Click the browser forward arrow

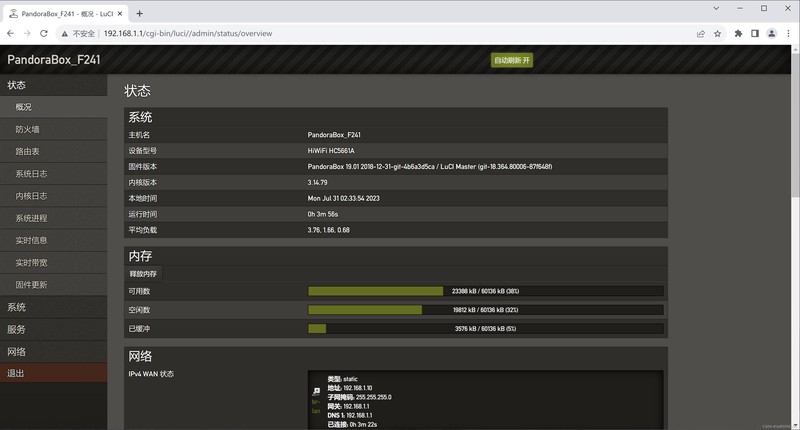coord(27,34)
